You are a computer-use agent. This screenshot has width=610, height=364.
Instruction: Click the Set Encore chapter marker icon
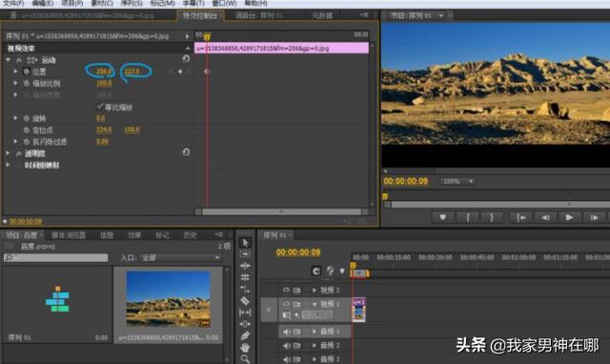point(330,271)
